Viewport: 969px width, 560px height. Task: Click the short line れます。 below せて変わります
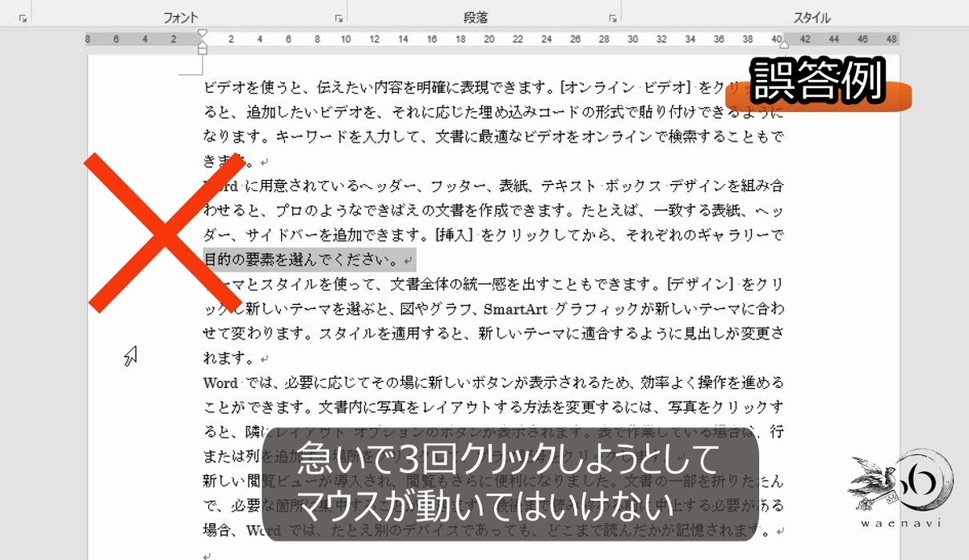click(230, 357)
